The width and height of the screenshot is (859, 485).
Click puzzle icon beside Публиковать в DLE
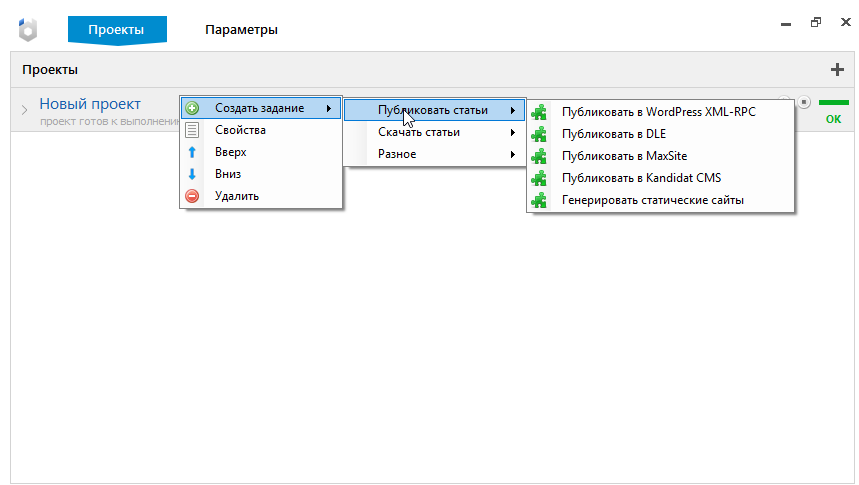point(539,134)
